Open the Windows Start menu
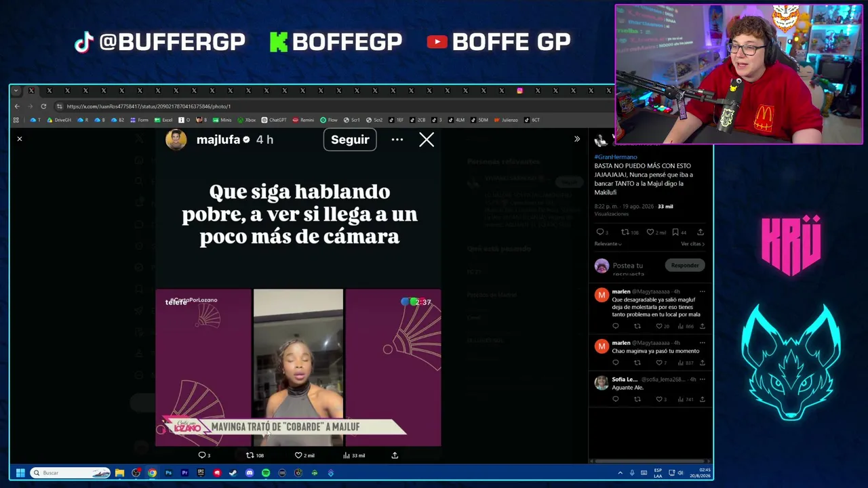Screen dimensions: 868x488 tap(20, 473)
